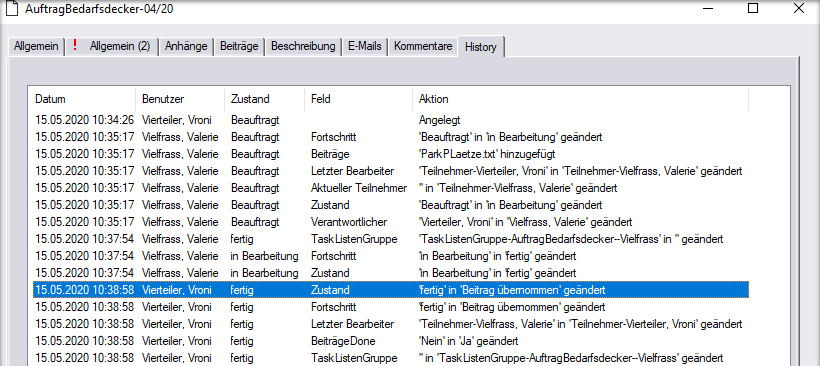Select the 10:35:17 Zustand history row
Image resolution: width=820 pixels, height=366 pixels.
pos(391,205)
